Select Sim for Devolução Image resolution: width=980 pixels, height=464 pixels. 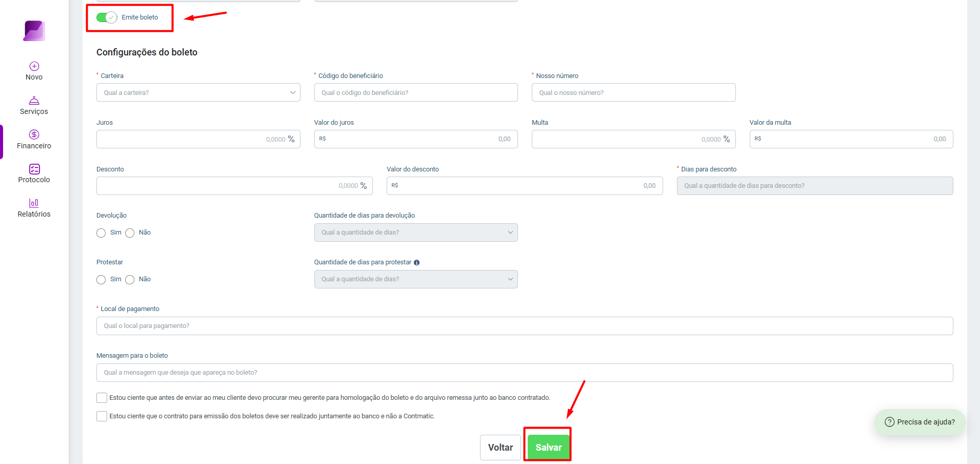(x=101, y=233)
